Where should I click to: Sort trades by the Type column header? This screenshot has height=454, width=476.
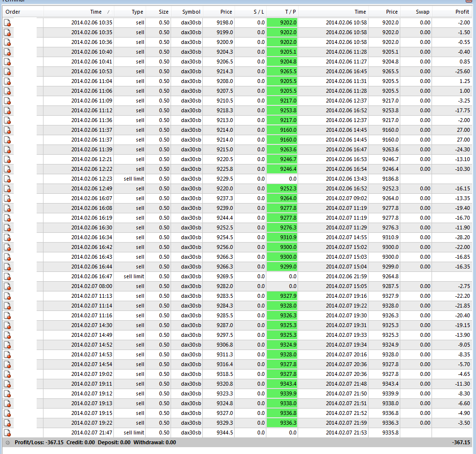137,12
